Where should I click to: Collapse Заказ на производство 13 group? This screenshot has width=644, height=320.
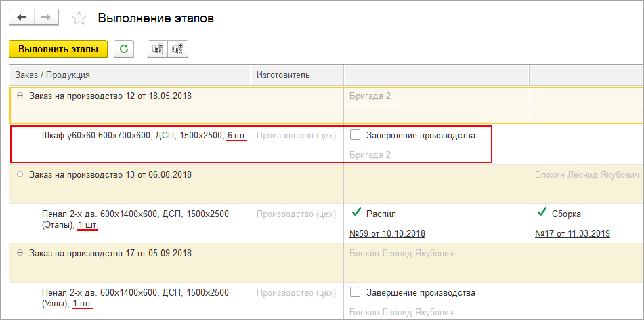click(x=20, y=174)
